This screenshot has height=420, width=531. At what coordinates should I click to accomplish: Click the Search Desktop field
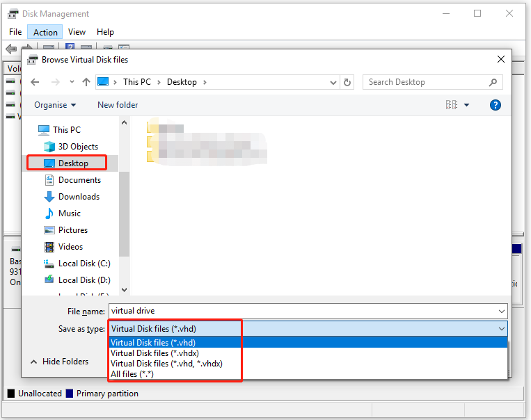tap(425, 82)
